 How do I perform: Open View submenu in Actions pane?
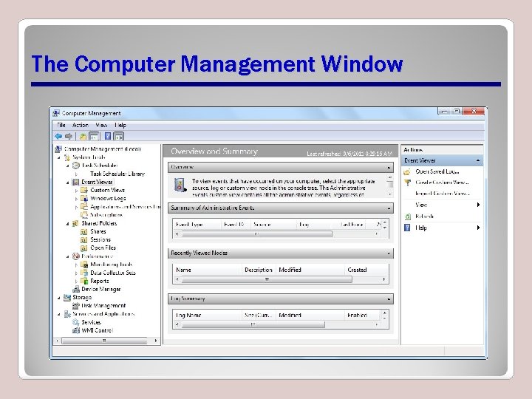coord(442,205)
